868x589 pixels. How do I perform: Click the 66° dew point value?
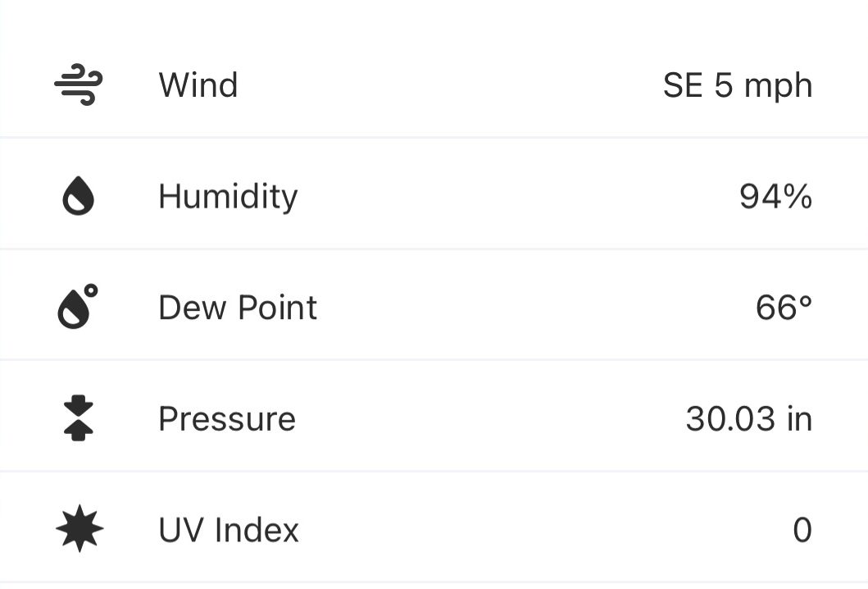click(784, 308)
